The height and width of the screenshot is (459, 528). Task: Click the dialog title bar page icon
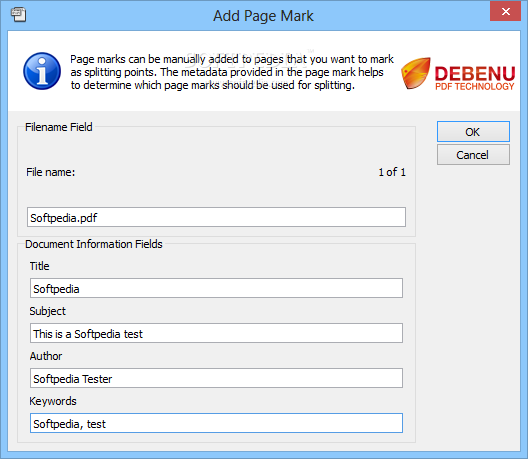tap(19, 14)
